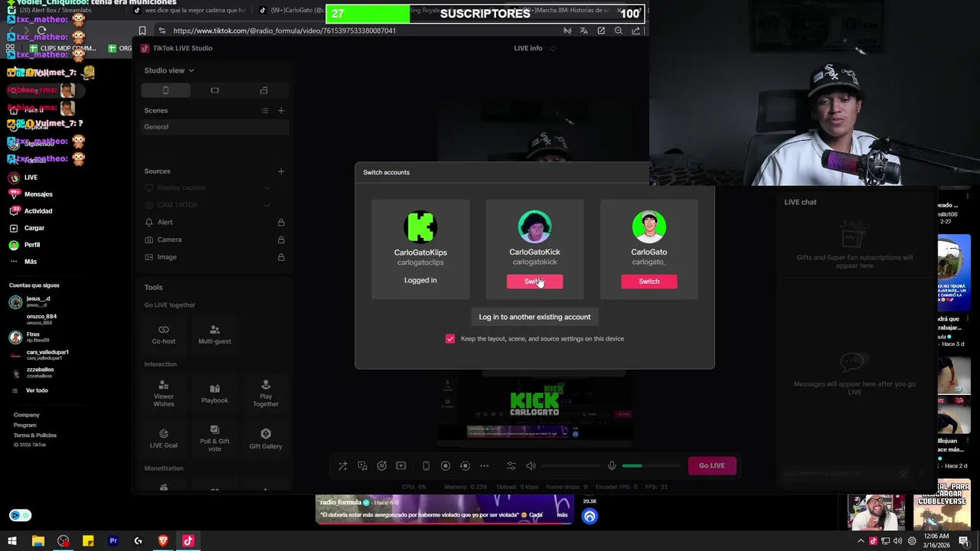This screenshot has height=551, width=980.
Task: Select dual-orientation view mode
Action: tap(263, 90)
